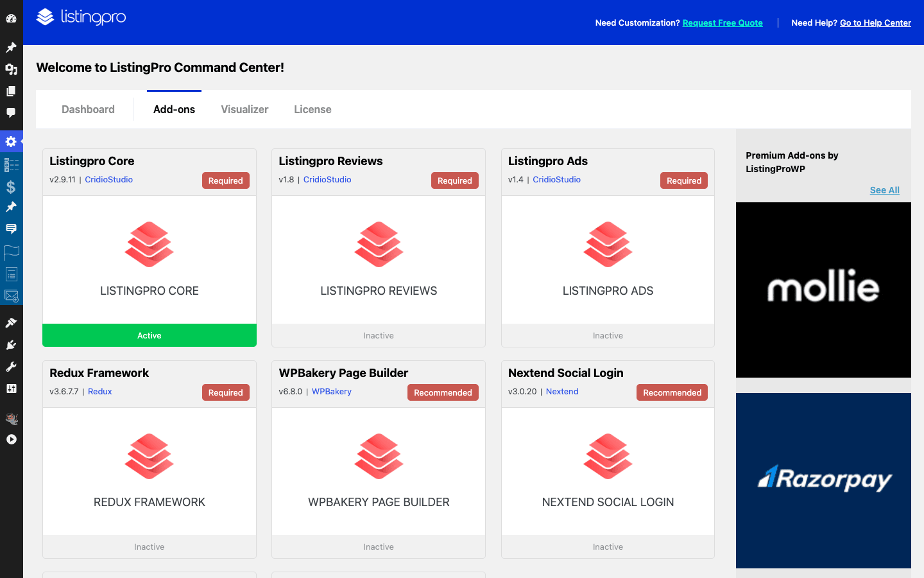Screen dimensions: 924x578
Task: Click the collapse menu play-circle icon
Action: pyautogui.click(x=11, y=440)
